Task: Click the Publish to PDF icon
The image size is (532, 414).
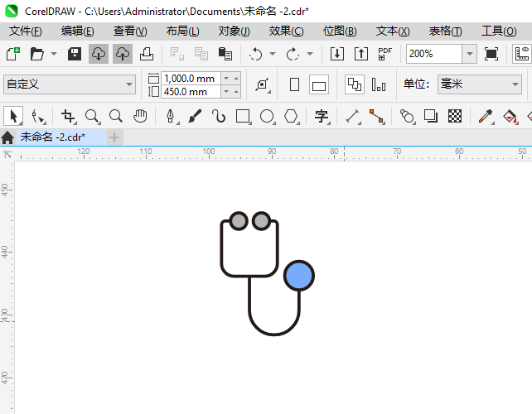Action: [x=385, y=54]
